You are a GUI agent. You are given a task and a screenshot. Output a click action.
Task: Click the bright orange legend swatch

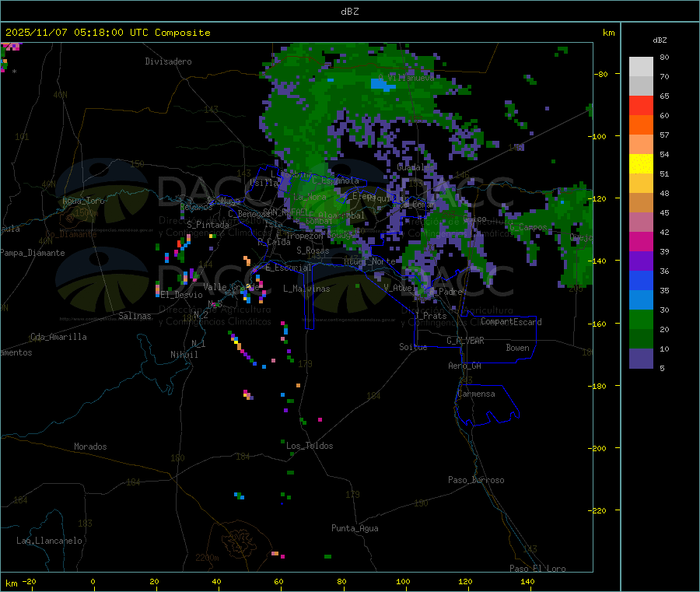(x=641, y=125)
